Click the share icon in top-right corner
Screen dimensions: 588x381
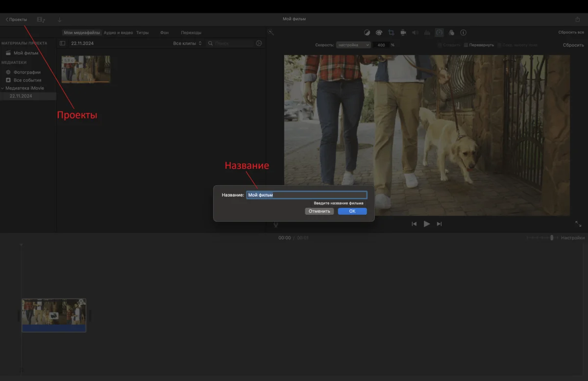click(577, 20)
